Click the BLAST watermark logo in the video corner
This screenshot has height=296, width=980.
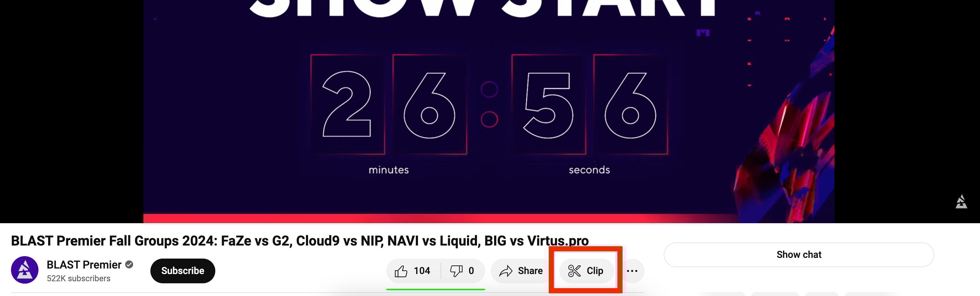(961, 202)
